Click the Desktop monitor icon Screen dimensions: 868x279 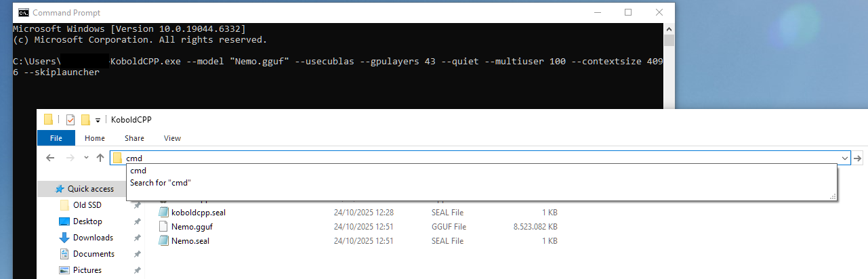click(64, 221)
